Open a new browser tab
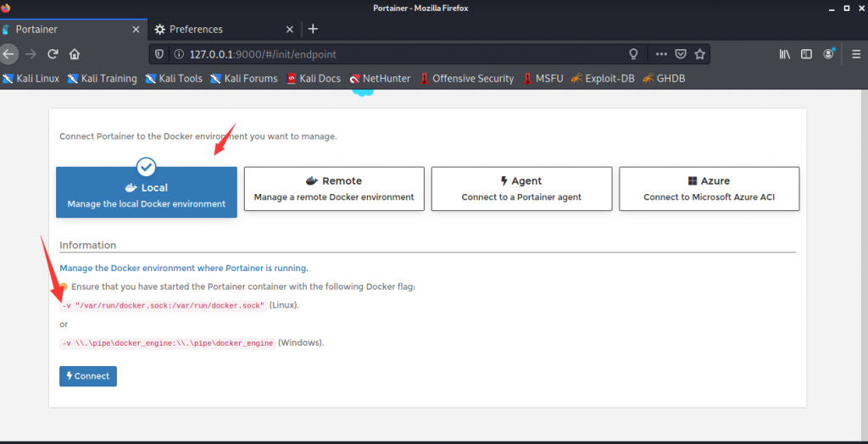This screenshot has height=444, width=868. (313, 29)
